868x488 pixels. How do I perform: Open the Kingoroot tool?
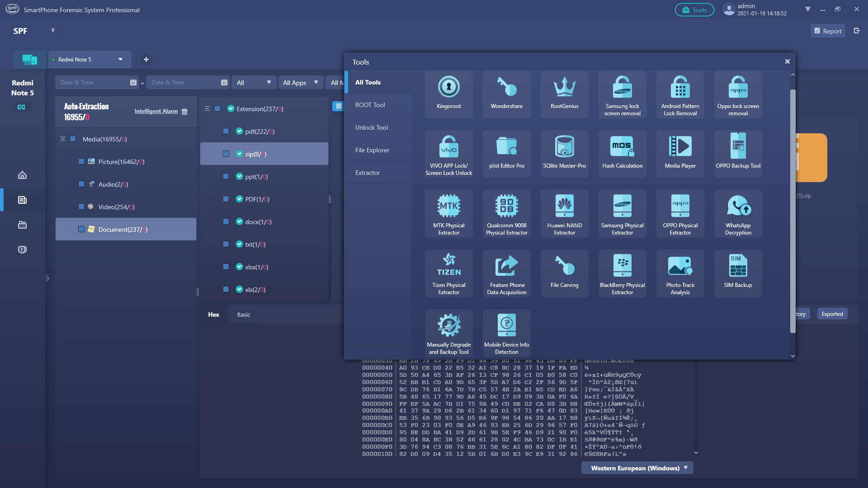pyautogui.click(x=448, y=94)
